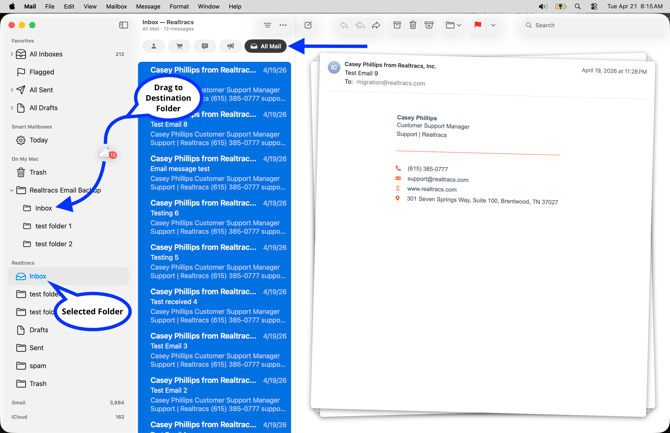This screenshot has width=670, height=433.
Task: Select the Realtracs account Inbox
Action: point(69,277)
